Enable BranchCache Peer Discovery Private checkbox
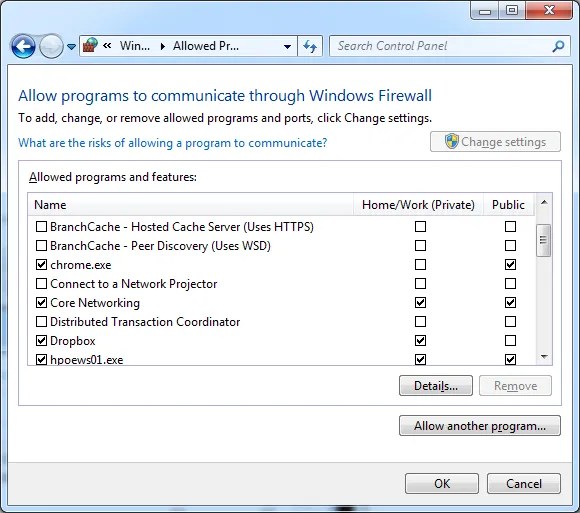 tap(420, 246)
